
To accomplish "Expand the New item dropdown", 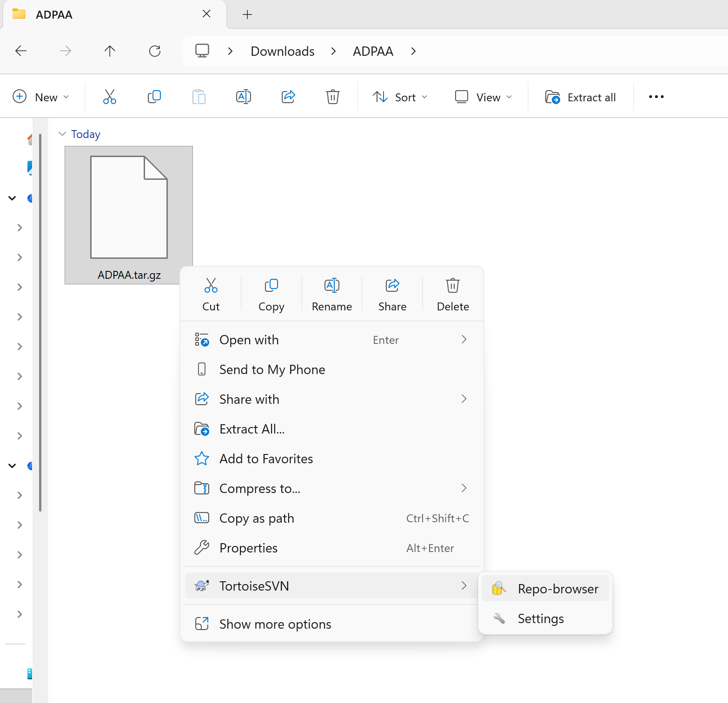I will 41,97.
